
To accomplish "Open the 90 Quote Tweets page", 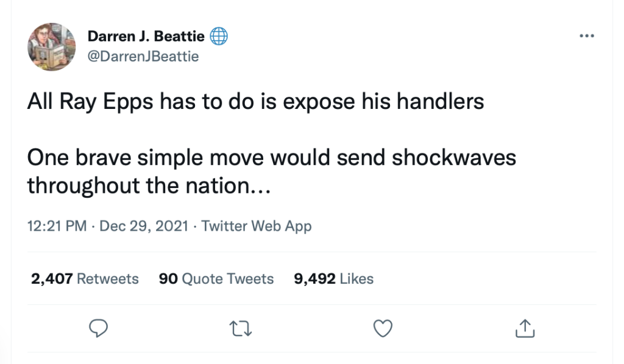I will tap(216, 279).
